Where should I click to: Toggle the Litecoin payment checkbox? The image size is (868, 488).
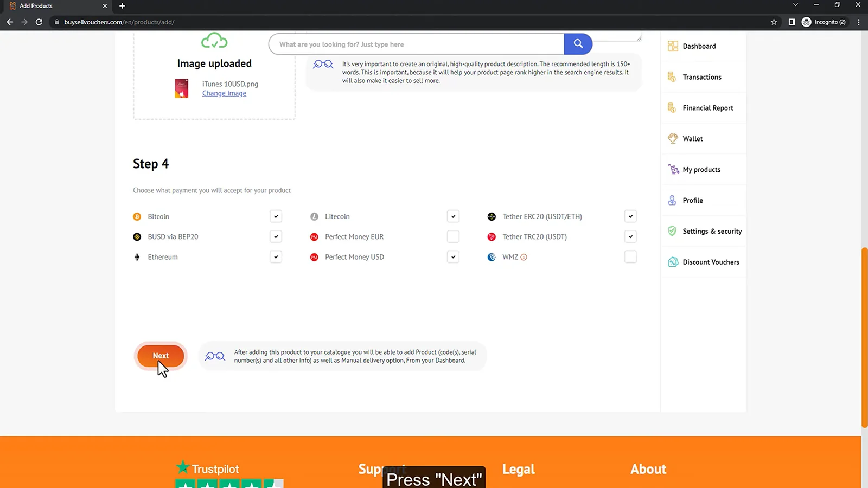point(453,216)
